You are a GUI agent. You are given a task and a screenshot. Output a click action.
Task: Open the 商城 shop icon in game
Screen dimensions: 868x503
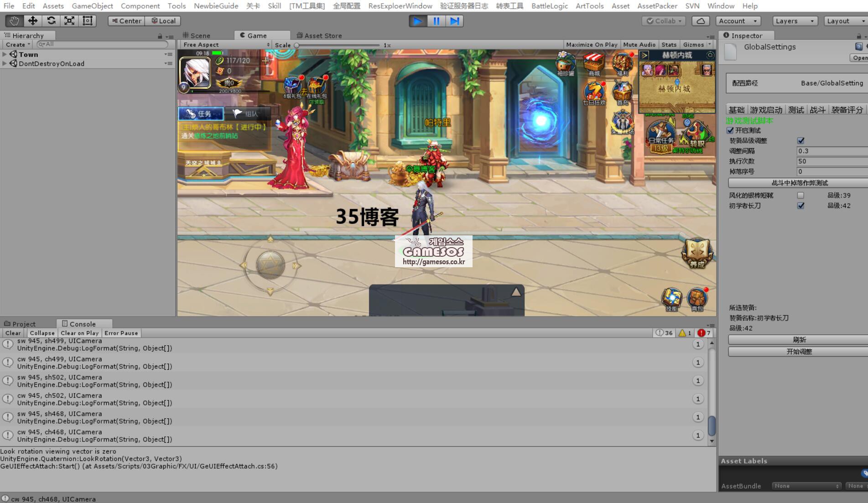[x=594, y=64]
